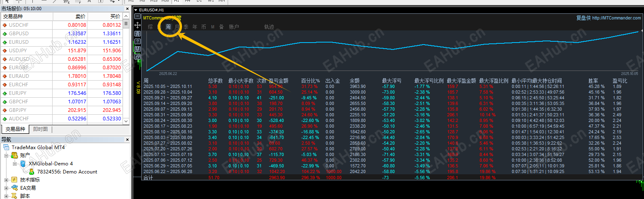644x199 pixels.
Task: Click the Demo Account user icon
Action: [x=32, y=172]
